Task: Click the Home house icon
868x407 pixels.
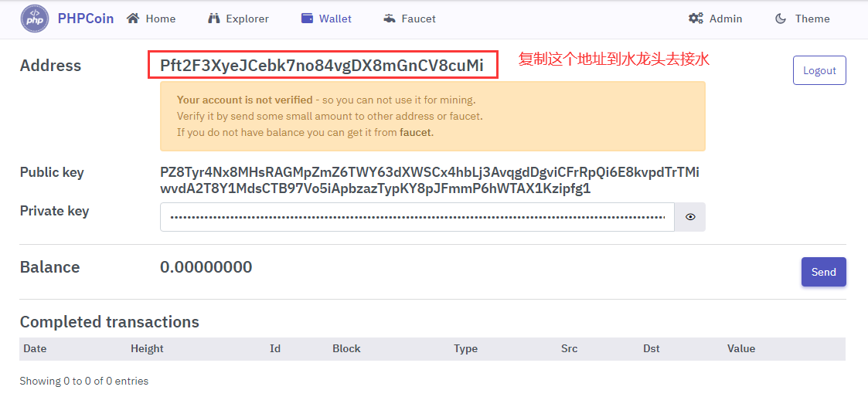Action: click(x=134, y=19)
